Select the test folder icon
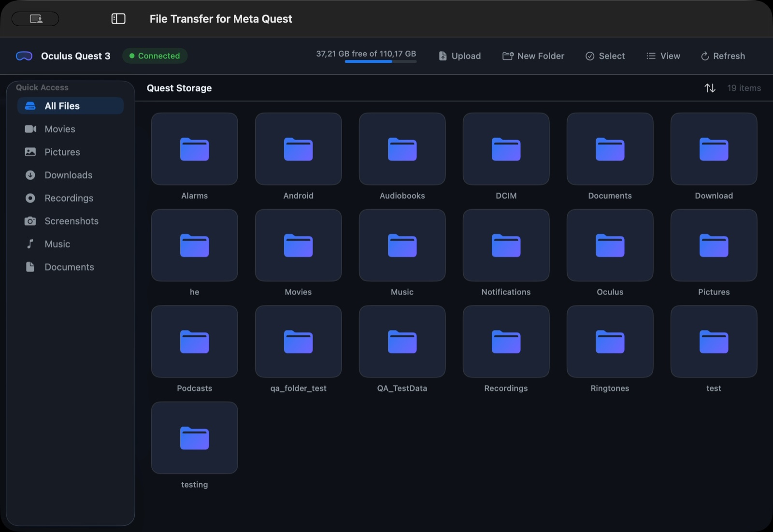 coord(714,341)
